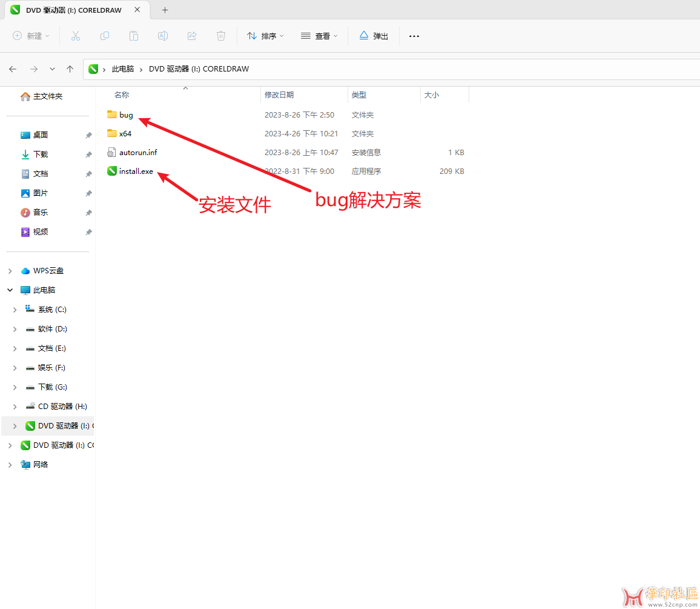Expand the 网络 node
This screenshot has height=609, width=700.
tap(10, 465)
